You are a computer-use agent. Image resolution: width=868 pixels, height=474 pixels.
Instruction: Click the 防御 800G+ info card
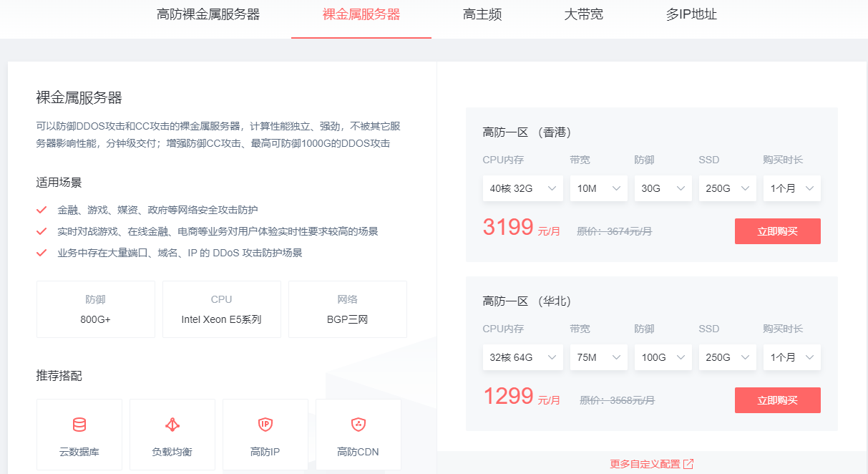[96, 309]
